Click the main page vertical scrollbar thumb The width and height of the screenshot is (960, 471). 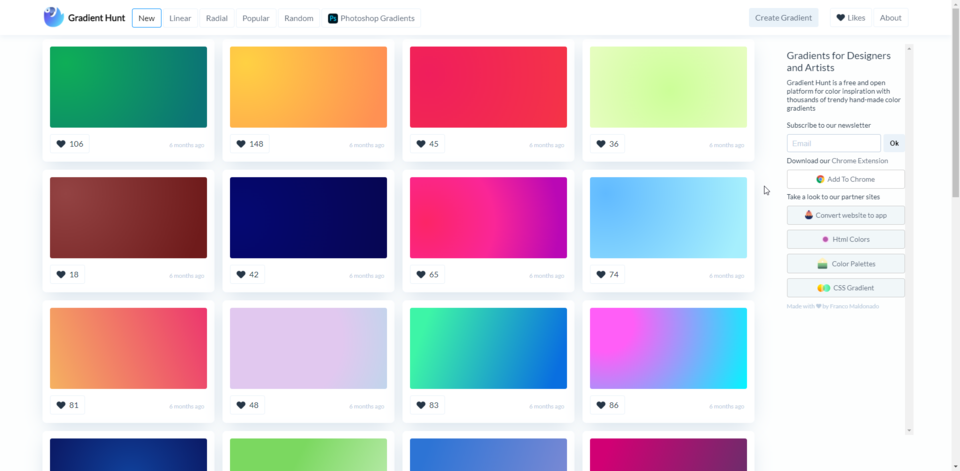[x=956, y=101]
